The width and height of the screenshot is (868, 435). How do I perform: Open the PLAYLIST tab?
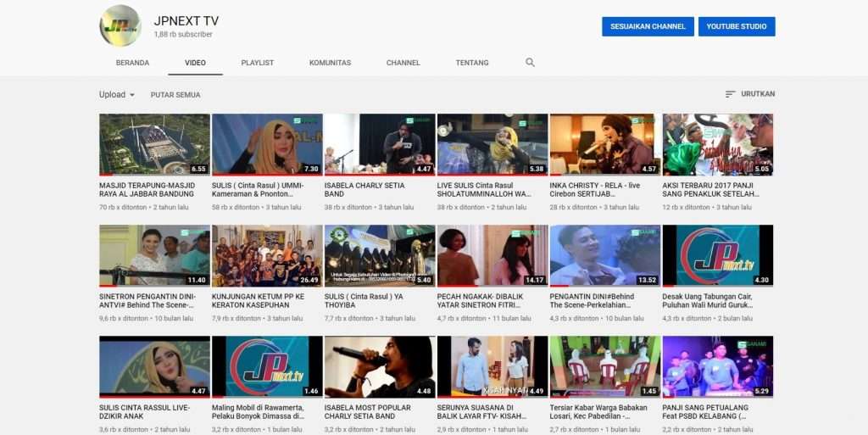258,63
